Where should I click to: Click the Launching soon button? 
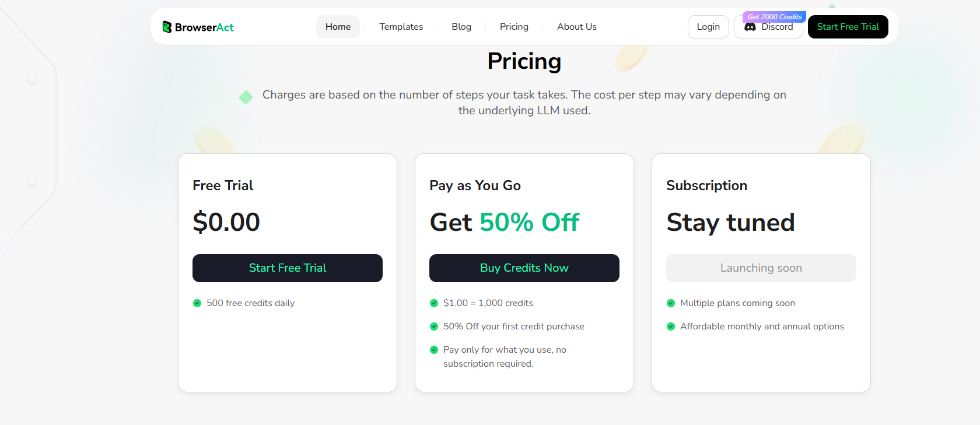click(761, 268)
